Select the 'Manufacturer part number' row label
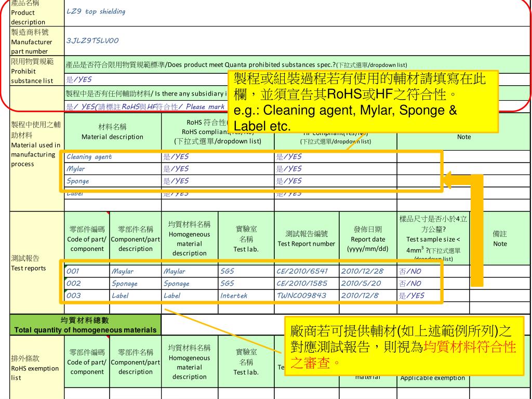This screenshot has width=532, height=399. pos(37,42)
